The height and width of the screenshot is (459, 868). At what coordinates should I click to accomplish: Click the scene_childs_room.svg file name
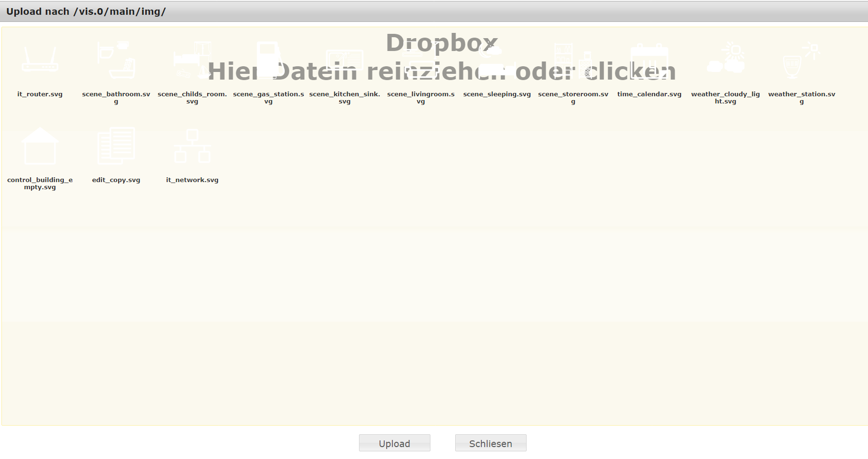(x=192, y=98)
